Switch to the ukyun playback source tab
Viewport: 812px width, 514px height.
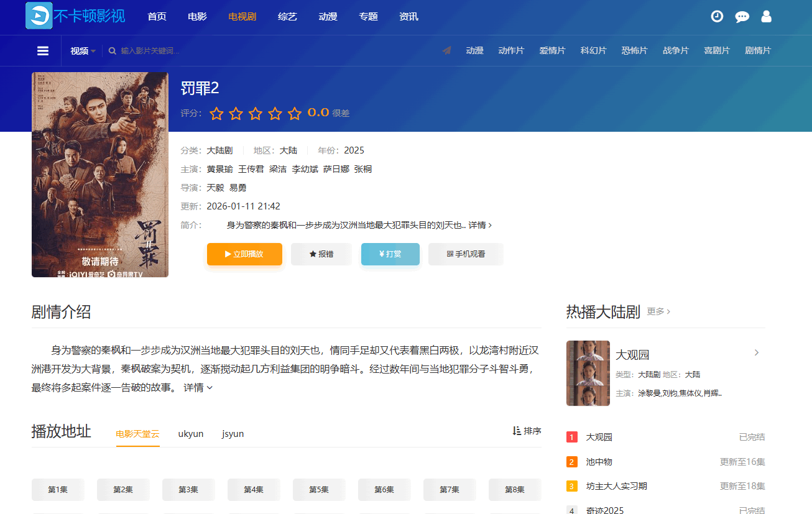click(x=191, y=433)
